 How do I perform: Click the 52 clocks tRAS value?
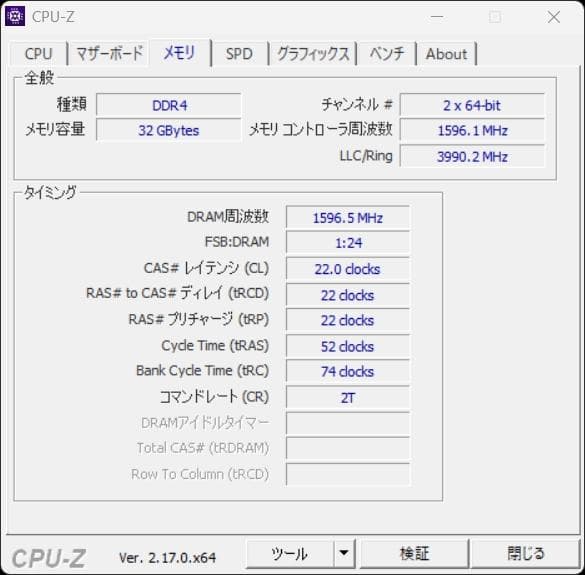pos(348,346)
